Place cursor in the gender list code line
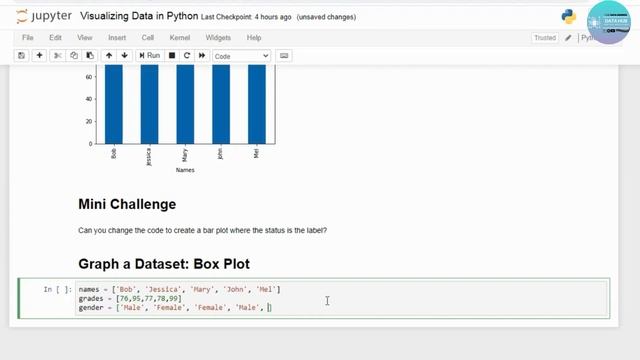640x360 pixels. [x=175, y=307]
